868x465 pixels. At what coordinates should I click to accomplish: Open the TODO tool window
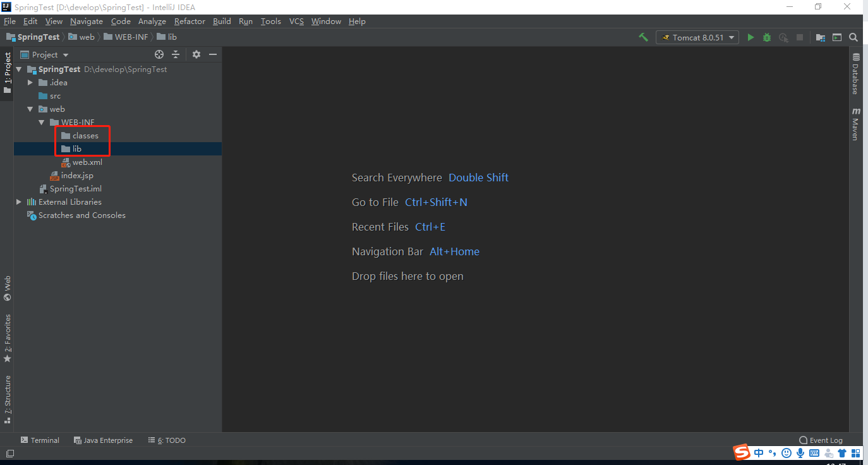pos(167,440)
